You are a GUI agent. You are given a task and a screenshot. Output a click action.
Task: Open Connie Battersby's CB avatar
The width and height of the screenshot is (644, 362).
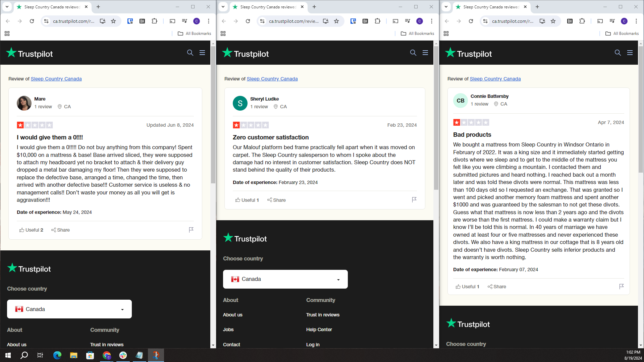pyautogui.click(x=461, y=100)
